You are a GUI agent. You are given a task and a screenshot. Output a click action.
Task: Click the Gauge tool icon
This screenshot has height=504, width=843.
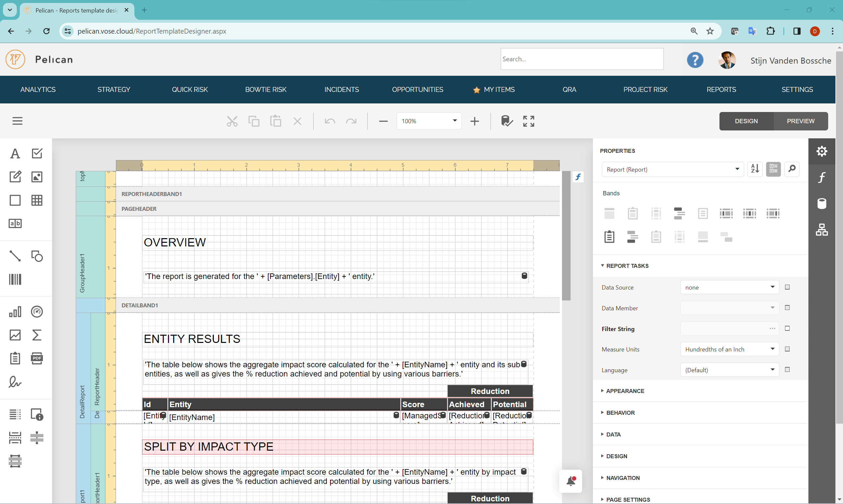tap(37, 311)
